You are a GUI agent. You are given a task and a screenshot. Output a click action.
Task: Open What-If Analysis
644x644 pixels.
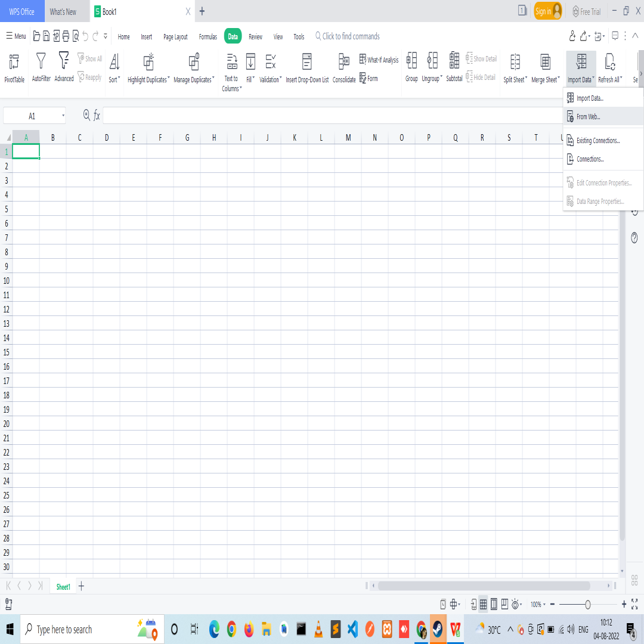[x=379, y=60]
